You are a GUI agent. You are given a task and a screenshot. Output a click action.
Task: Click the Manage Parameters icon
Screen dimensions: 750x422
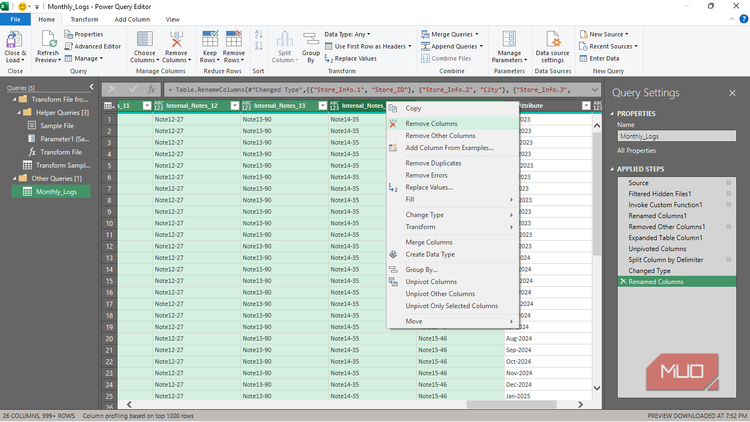(x=509, y=39)
